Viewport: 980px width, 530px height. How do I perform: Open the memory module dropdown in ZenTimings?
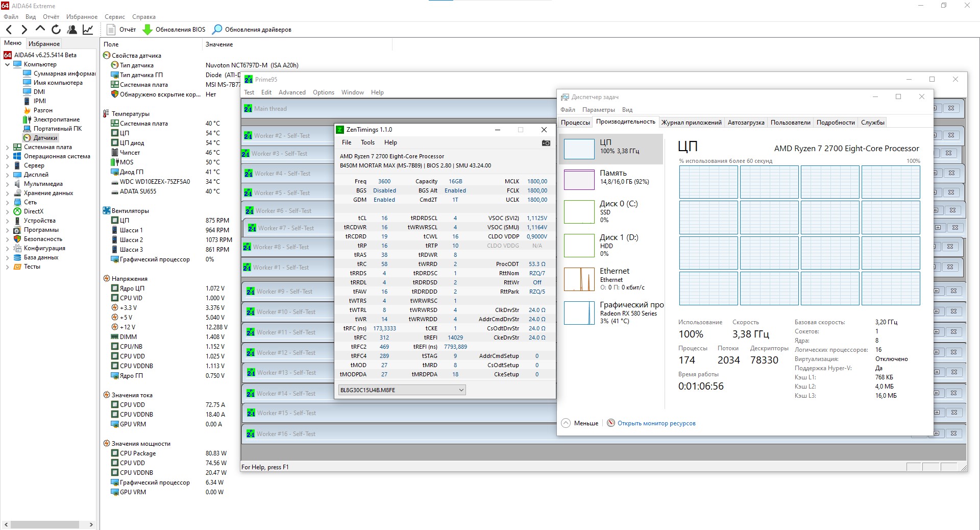click(402, 390)
